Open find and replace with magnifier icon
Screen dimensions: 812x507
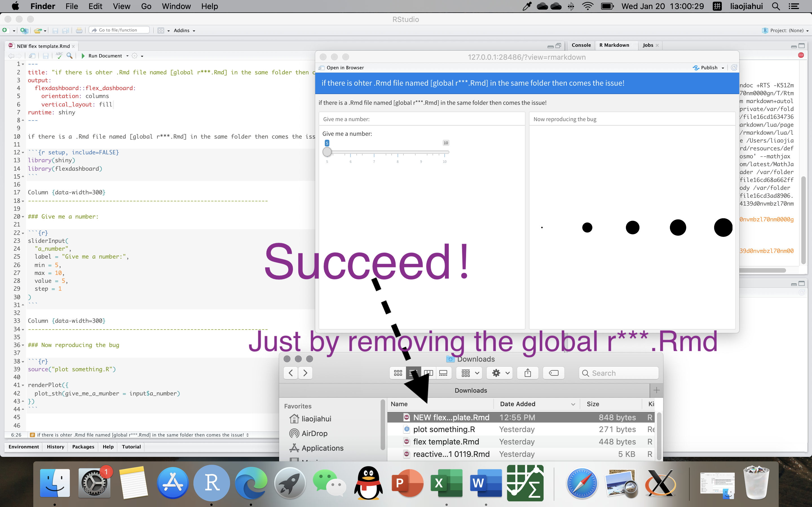(x=70, y=56)
